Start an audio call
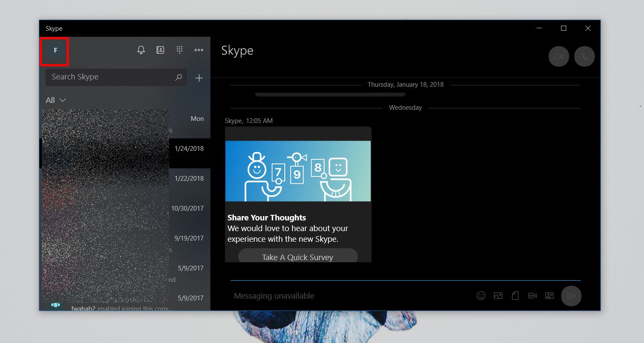Image resolution: width=644 pixels, height=343 pixels. (x=585, y=56)
